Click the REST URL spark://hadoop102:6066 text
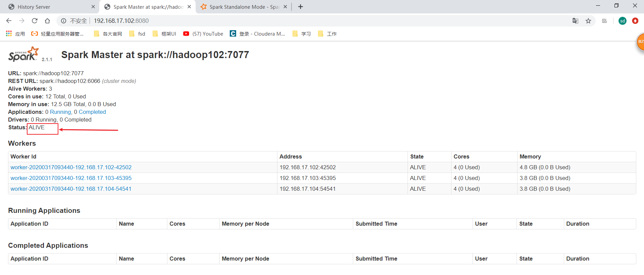 (x=70, y=81)
